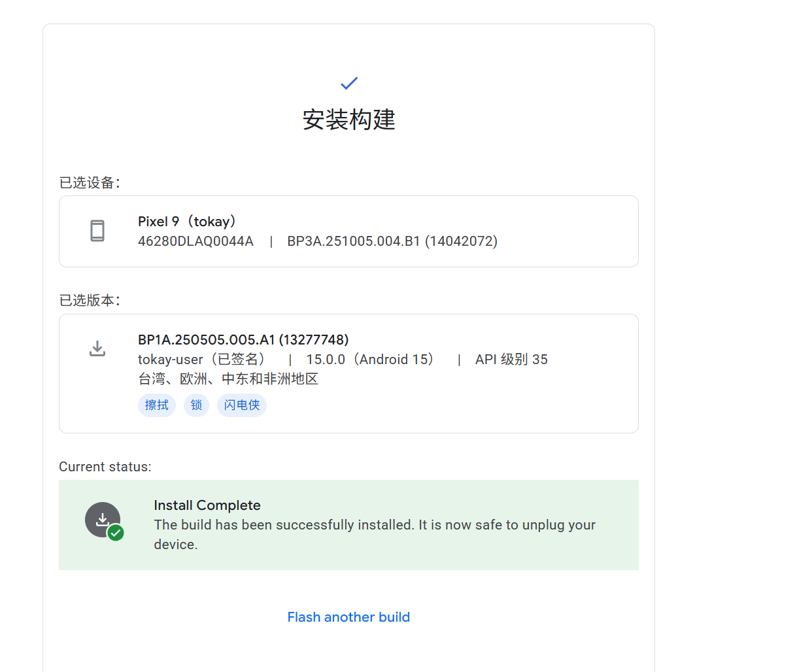Click the 闪电侠 chip tag
The height and width of the screenshot is (672, 810).
[242, 405]
